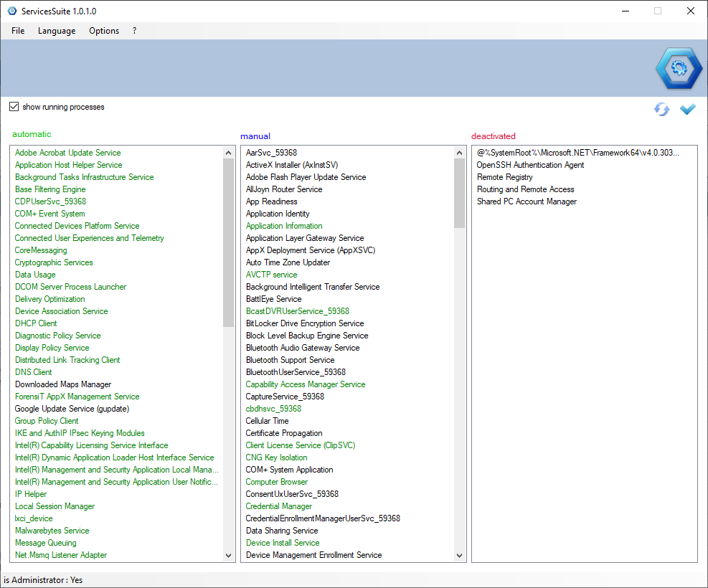The width and height of the screenshot is (708, 588).
Task: Select Cryptographic Services entry
Action: click(x=54, y=262)
